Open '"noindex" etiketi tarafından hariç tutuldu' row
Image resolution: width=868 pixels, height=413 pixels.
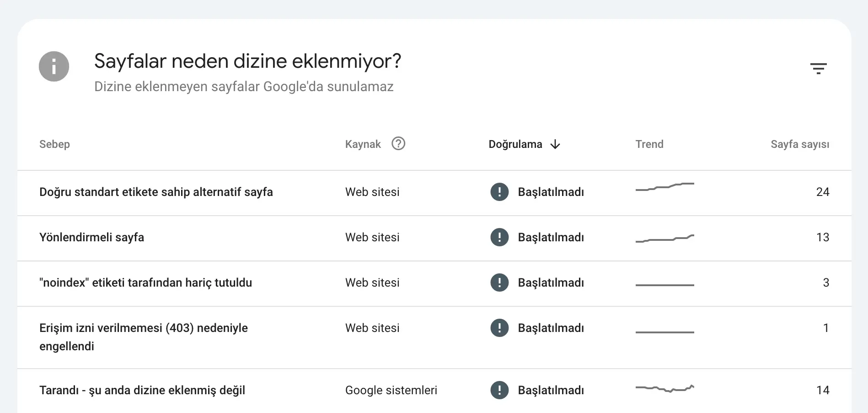click(434, 283)
